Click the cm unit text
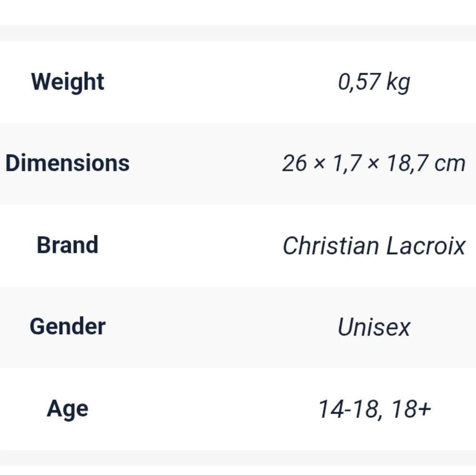The width and height of the screenshot is (476, 476). coord(450,164)
